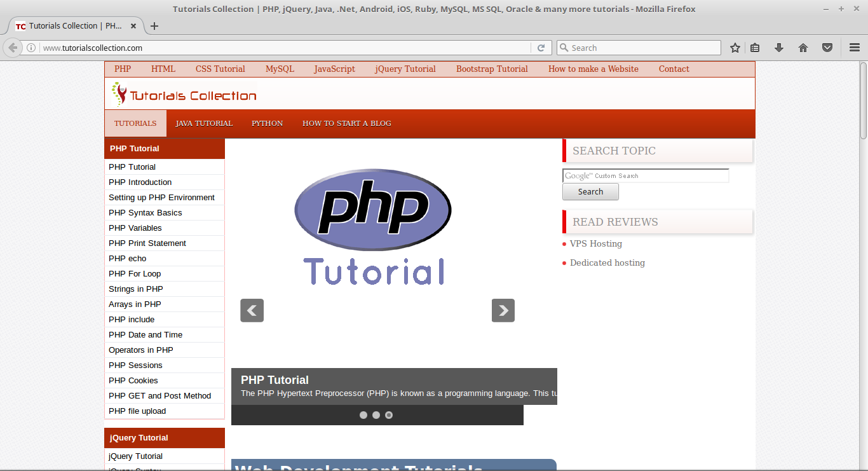
Task: Show next slide with right arrow
Action: (x=503, y=310)
